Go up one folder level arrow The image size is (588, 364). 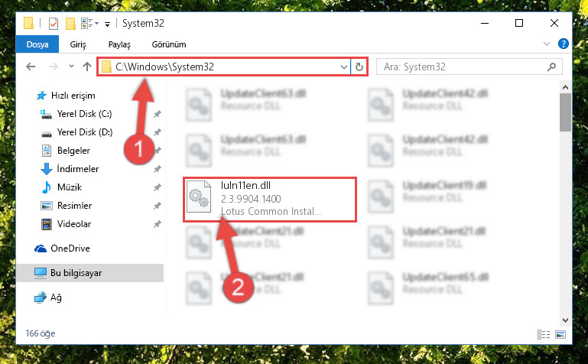tap(87, 67)
